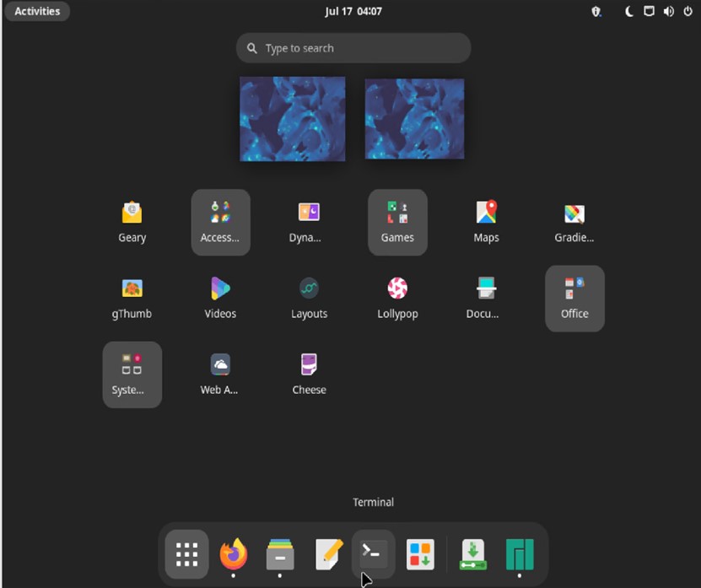Click the shield security tray icon
Screen dimensions: 701x588
coord(596,12)
